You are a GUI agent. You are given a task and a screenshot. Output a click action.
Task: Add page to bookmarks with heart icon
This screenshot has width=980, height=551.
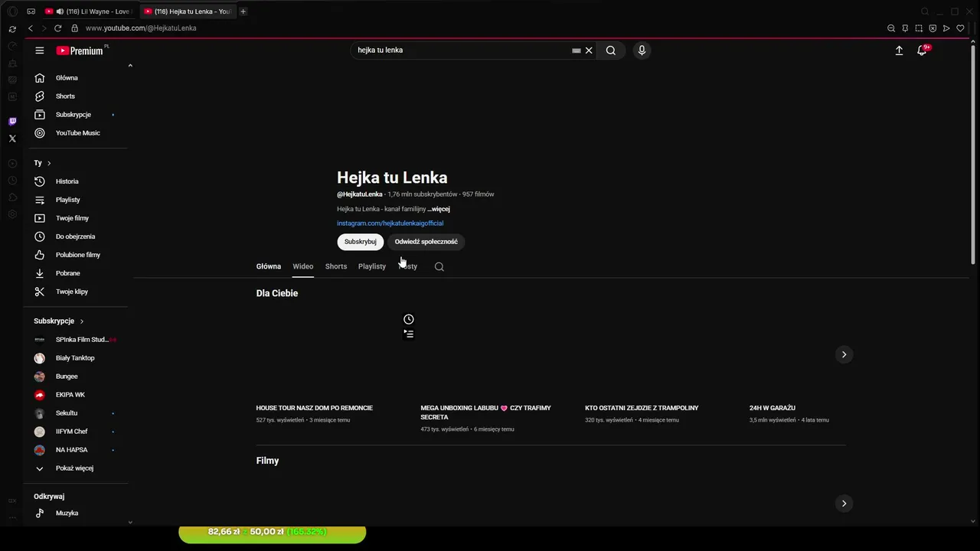(960, 28)
